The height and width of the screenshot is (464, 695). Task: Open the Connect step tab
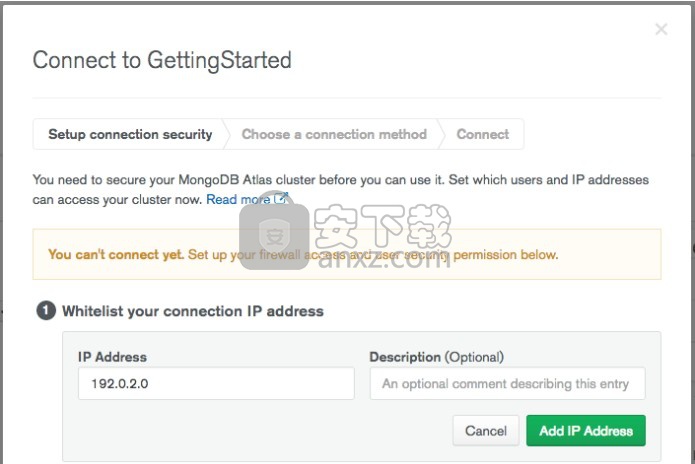[x=483, y=134]
